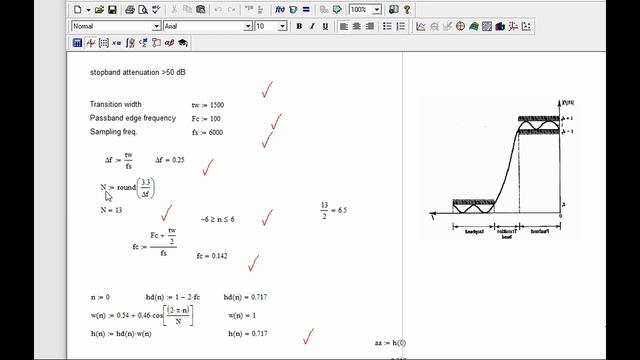Image resolution: width=640 pixels, height=360 pixels.
Task: Expand the Arial font dropdown
Action: point(248,26)
